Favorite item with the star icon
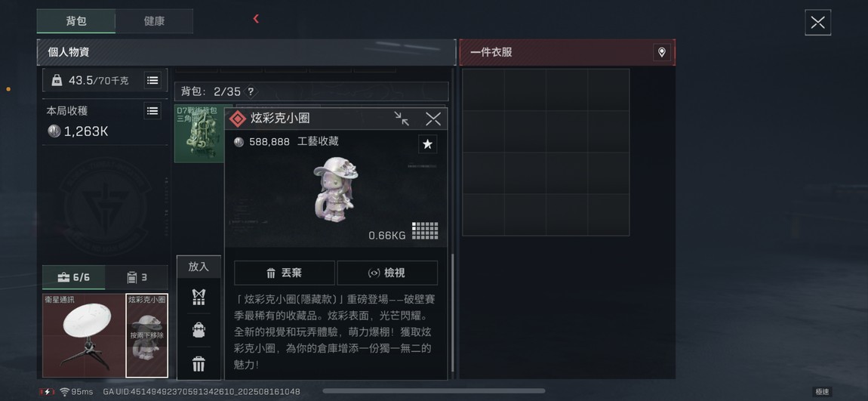 click(427, 144)
